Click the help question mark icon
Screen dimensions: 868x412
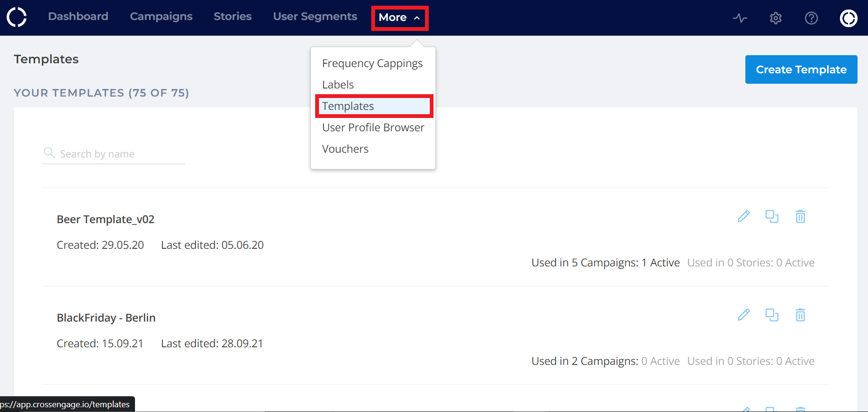(811, 18)
